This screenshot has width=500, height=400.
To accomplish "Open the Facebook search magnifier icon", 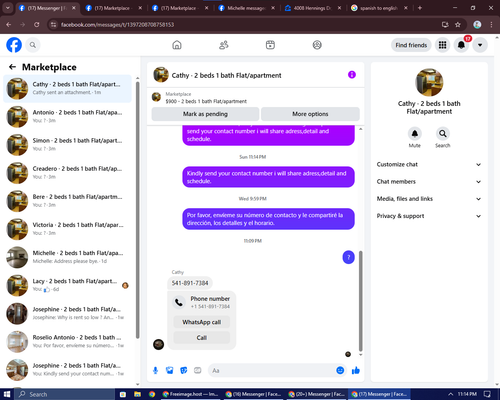I will tap(33, 45).
